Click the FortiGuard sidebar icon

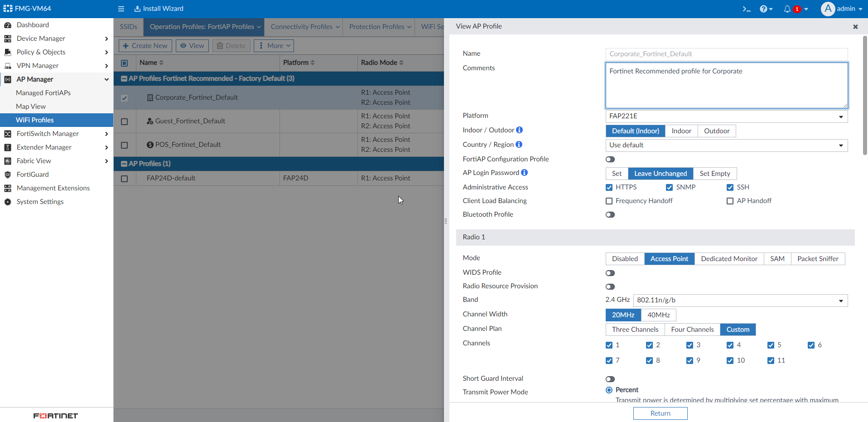pyautogui.click(x=8, y=175)
